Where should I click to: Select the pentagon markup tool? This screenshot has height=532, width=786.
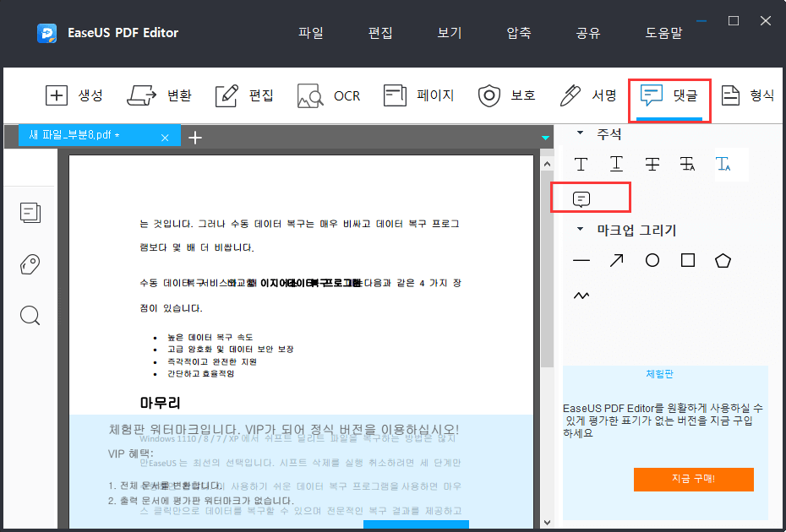[723, 260]
